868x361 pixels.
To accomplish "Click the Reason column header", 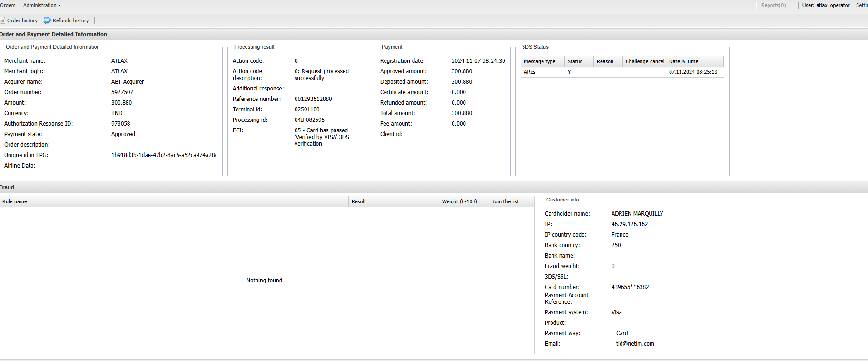I will tap(605, 61).
